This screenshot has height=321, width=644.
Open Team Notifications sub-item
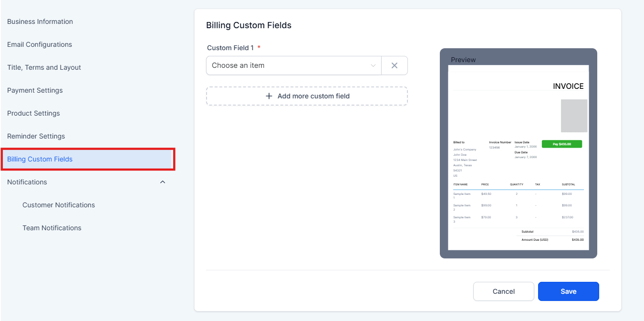52,228
